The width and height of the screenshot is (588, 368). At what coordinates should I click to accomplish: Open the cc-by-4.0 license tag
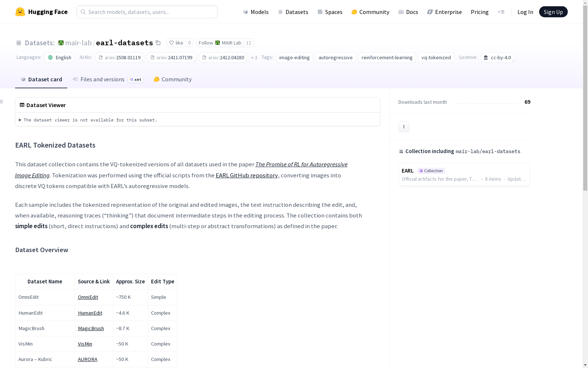(497, 57)
